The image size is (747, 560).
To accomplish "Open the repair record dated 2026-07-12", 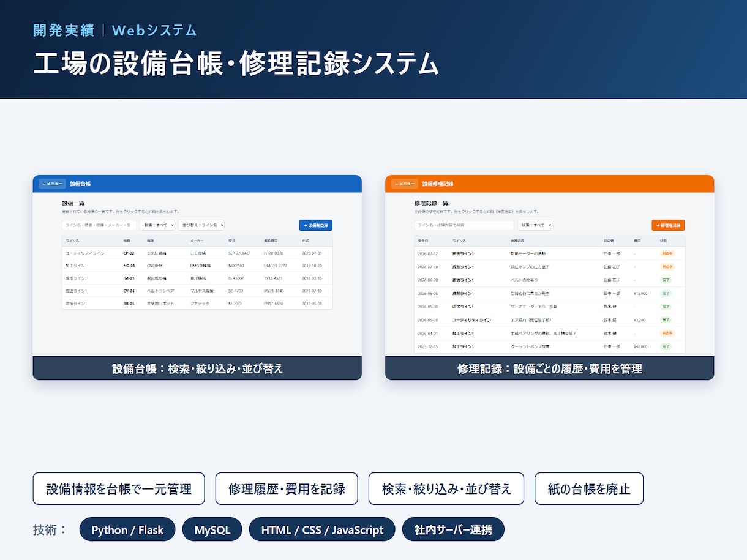I will pos(550,253).
